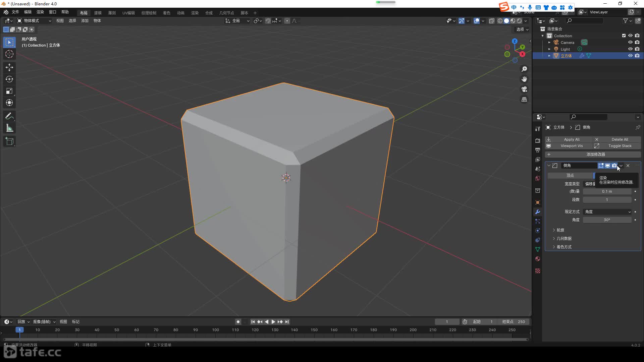Viewport: 644px width, 362px height.
Task: Click the 添加修改器 button
Action: (x=593, y=155)
